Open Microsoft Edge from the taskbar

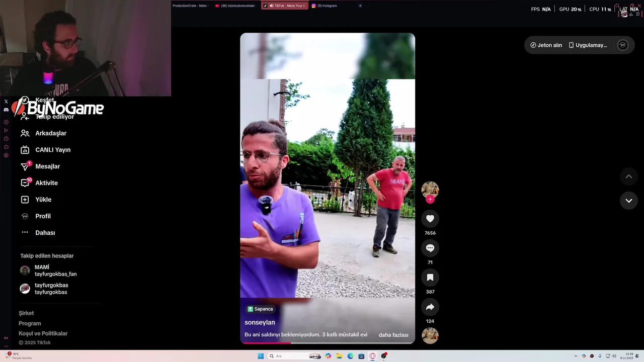coord(351,356)
